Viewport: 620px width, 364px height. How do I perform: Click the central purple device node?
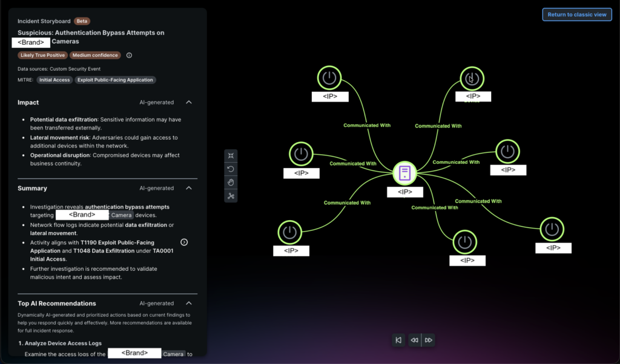[x=404, y=174]
